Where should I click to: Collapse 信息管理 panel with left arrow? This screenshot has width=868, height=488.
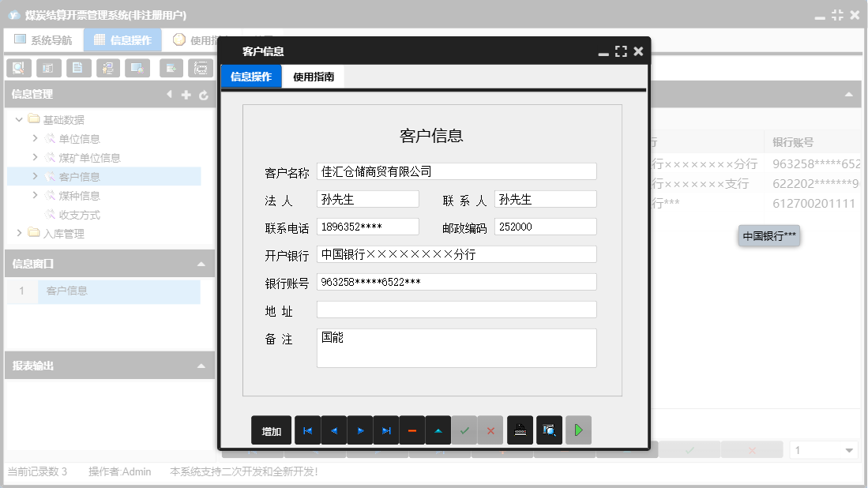tap(169, 94)
